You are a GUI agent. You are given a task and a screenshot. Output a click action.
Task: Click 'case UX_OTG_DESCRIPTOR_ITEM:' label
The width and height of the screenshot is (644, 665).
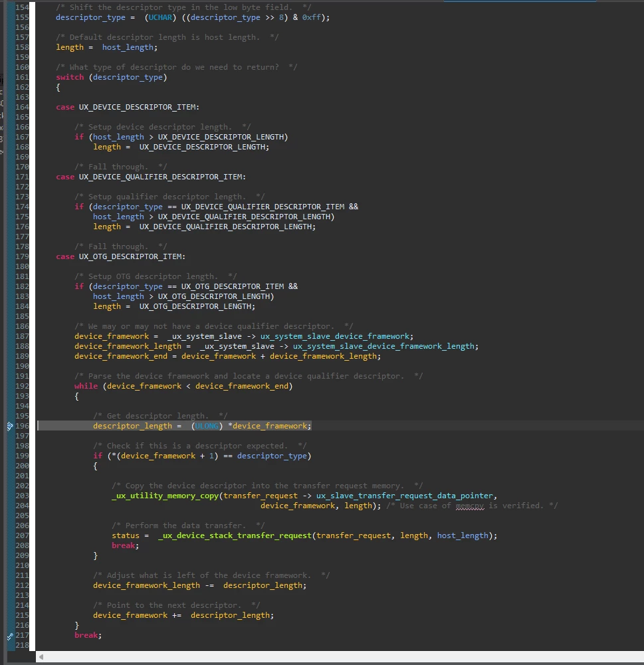(120, 256)
